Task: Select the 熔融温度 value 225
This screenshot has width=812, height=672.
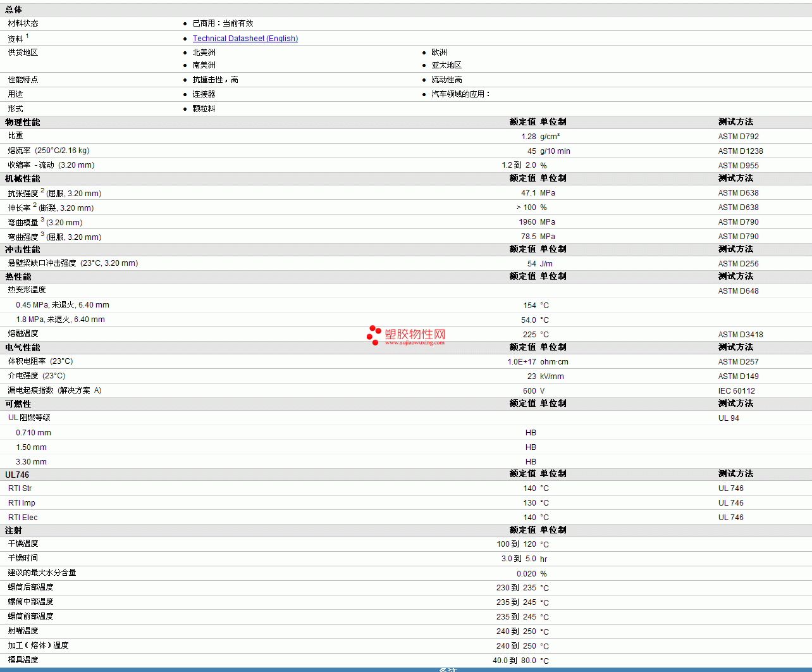Action: [x=529, y=335]
